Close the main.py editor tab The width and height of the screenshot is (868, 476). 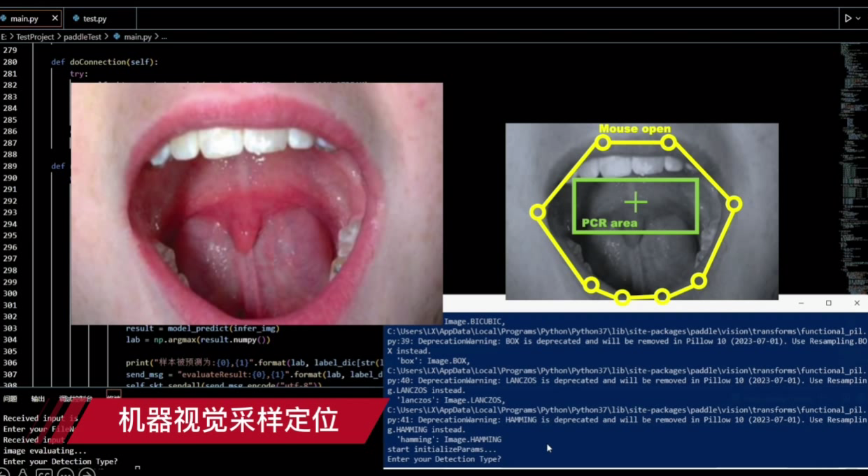[x=55, y=18]
